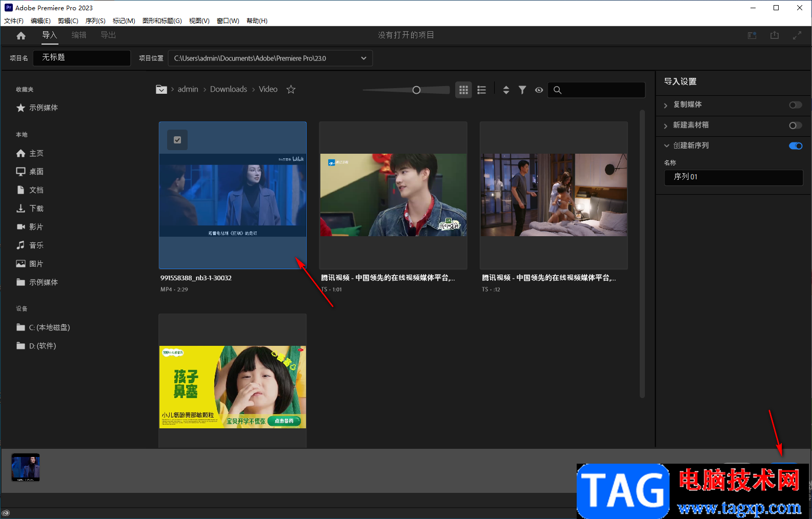Open the Quick Export share icon

(774, 35)
